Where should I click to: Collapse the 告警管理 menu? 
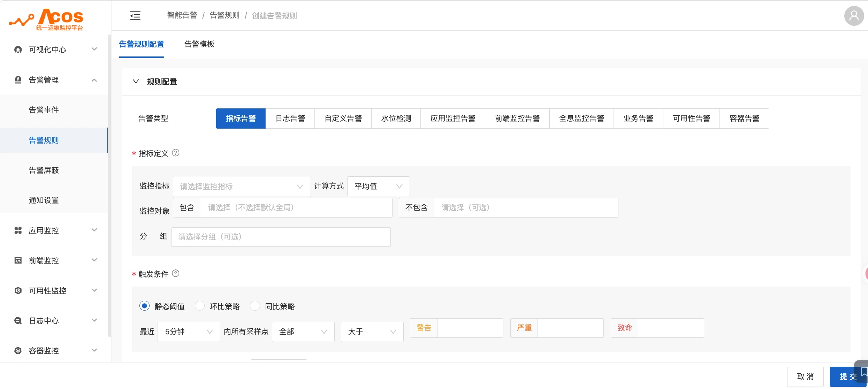94,80
